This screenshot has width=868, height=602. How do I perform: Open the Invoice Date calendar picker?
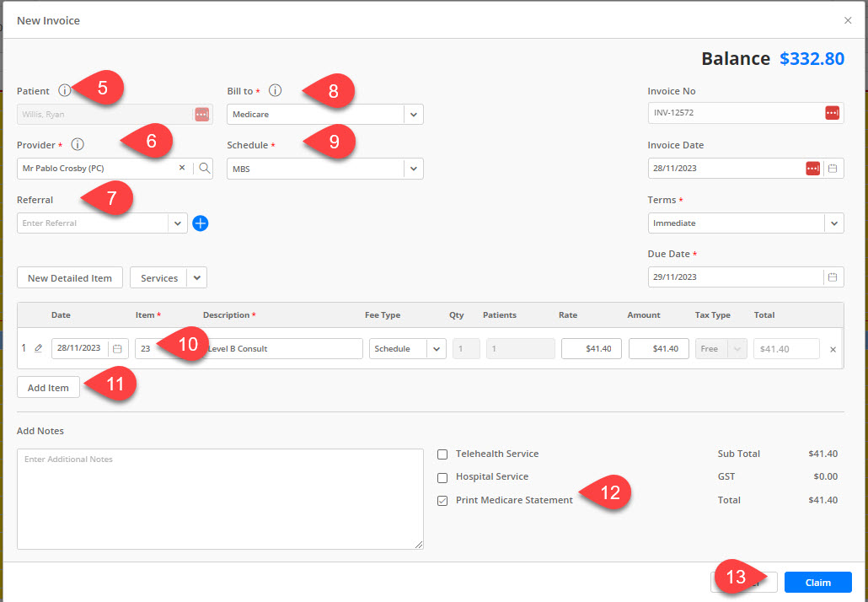click(x=832, y=168)
